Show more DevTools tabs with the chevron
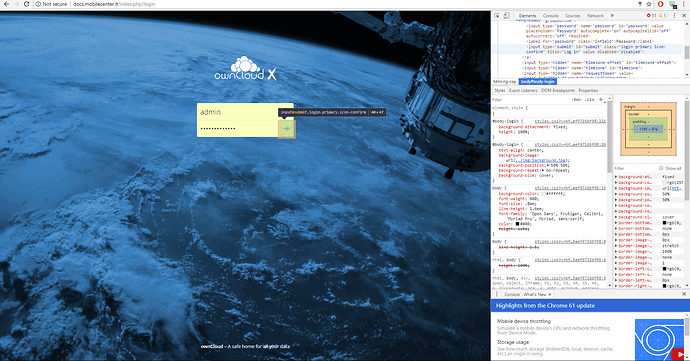Viewport: 690px width, 361px height. 612,15
